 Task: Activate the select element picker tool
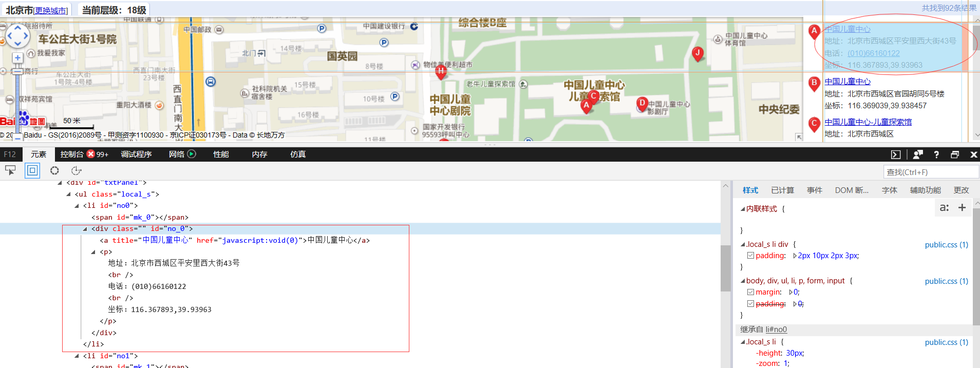coord(10,170)
